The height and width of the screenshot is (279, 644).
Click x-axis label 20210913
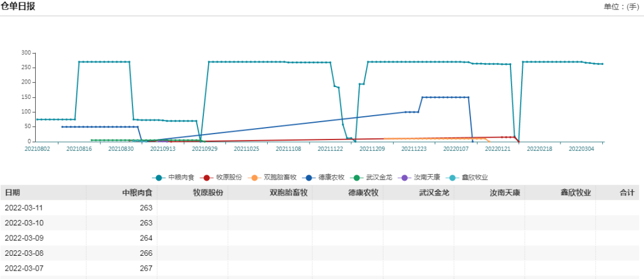[163, 149]
